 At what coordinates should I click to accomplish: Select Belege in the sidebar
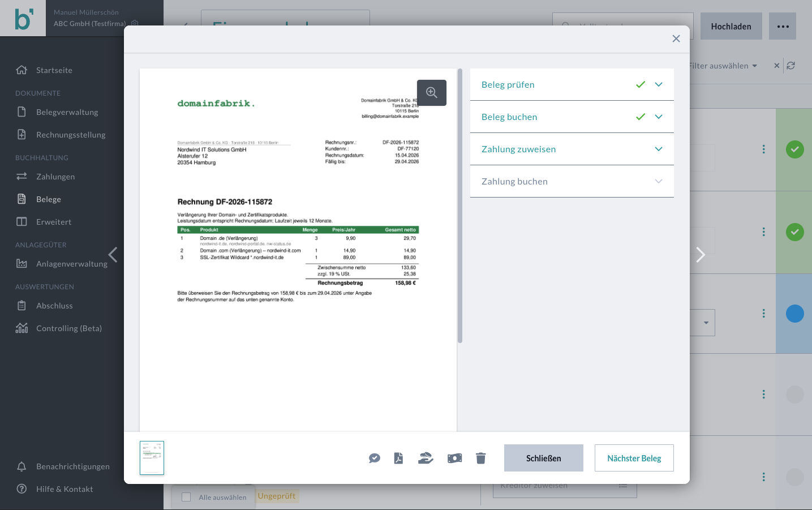click(x=49, y=199)
